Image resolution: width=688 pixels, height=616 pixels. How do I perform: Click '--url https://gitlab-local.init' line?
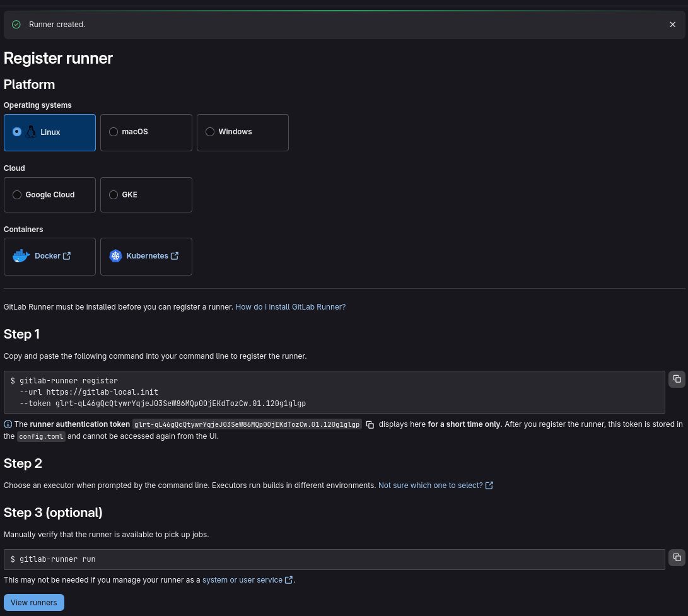pyautogui.click(x=89, y=392)
